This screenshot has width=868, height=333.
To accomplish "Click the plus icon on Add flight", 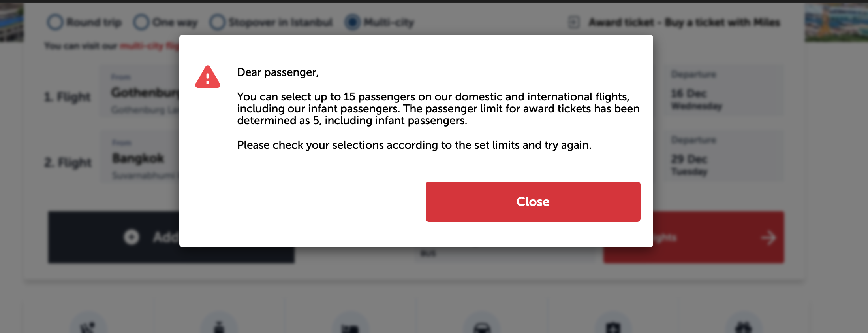I will tap(132, 237).
